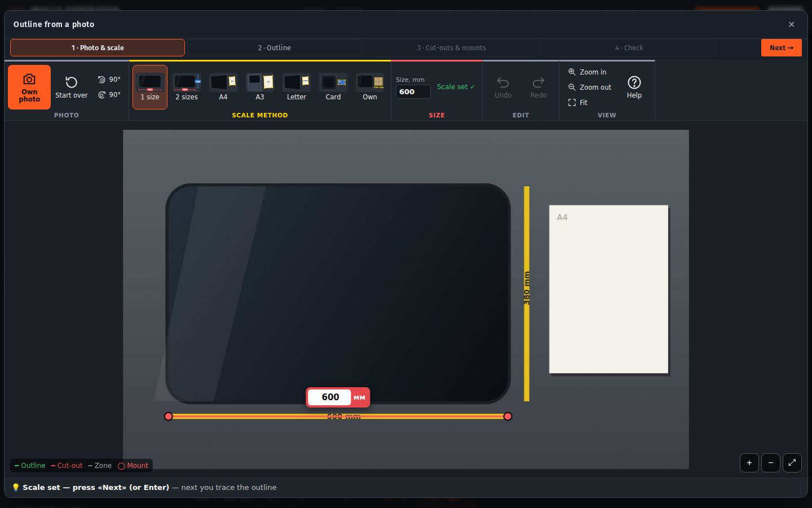812x508 pixels.
Task: Click the left endpoint of scale line
Action: coord(169,417)
